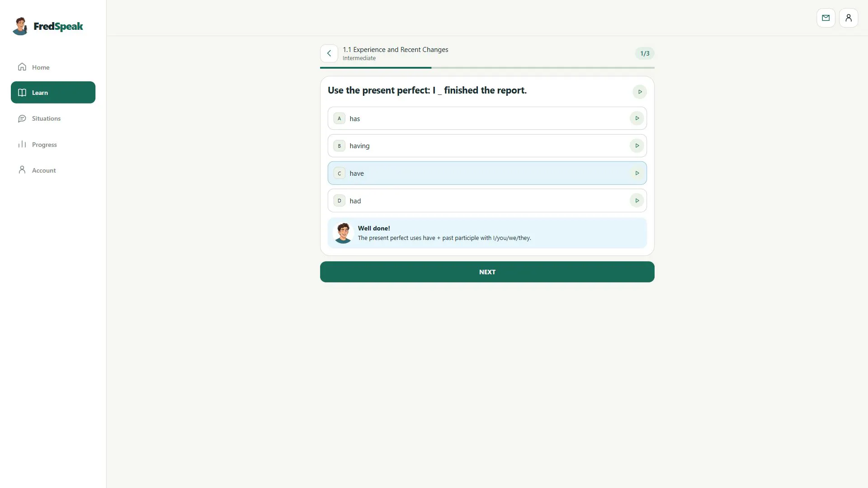Image resolution: width=868 pixels, height=488 pixels.
Task: Play audio for answer 'having'
Action: point(637,145)
